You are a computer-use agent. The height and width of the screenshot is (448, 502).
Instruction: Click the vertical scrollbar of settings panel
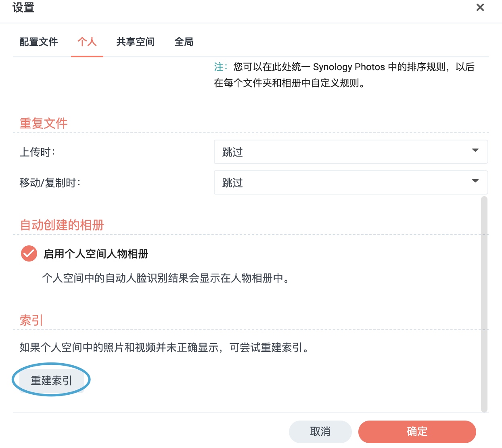(x=484, y=304)
